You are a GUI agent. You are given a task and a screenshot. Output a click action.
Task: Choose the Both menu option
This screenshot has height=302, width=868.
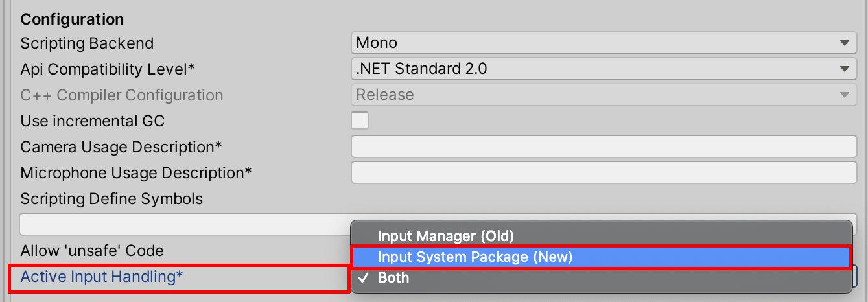tap(393, 277)
